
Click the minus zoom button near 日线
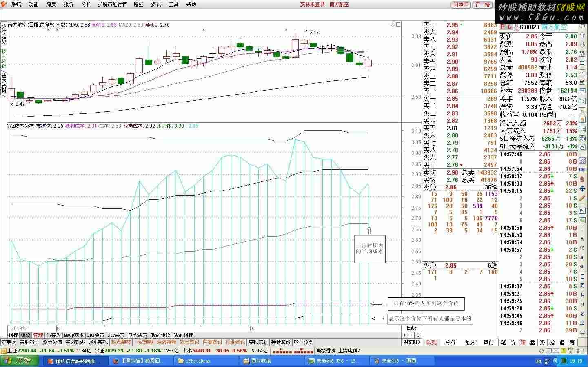click(x=411, y=335)
